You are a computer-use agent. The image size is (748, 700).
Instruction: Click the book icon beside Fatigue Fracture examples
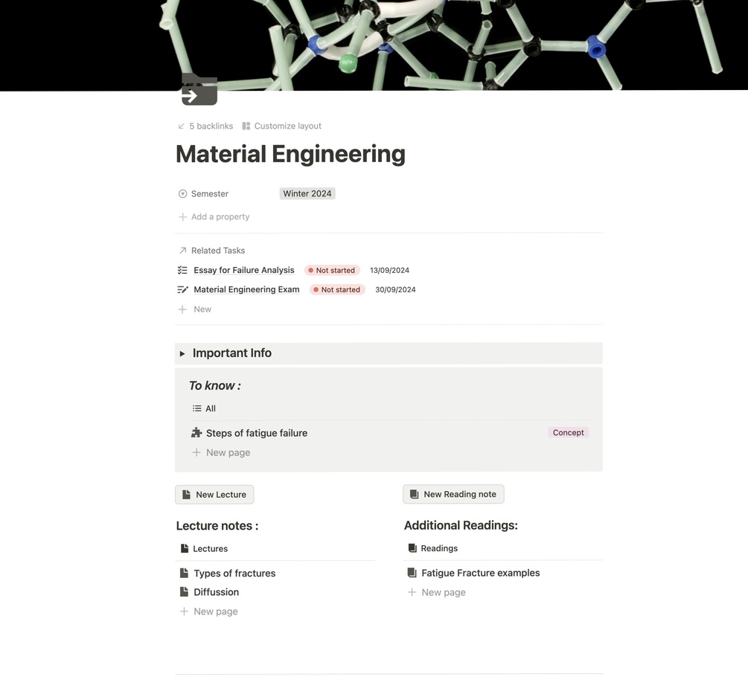click(x=412, y=573)
